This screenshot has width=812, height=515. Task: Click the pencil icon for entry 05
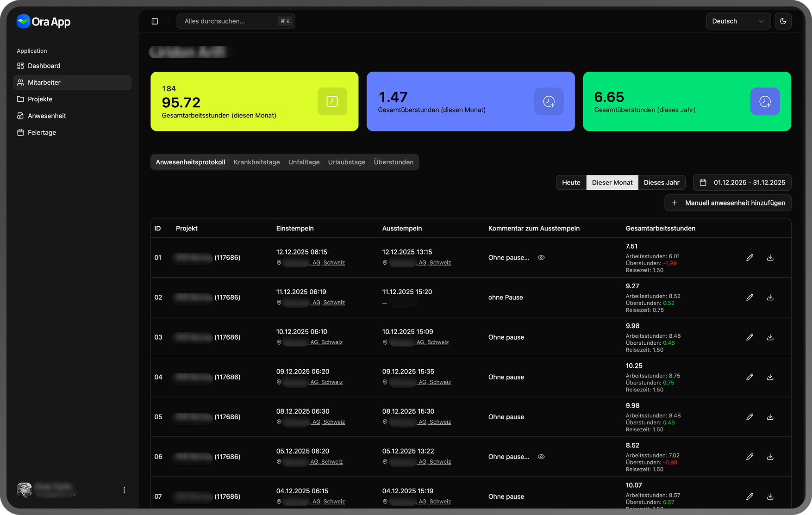tap(750, 417)
